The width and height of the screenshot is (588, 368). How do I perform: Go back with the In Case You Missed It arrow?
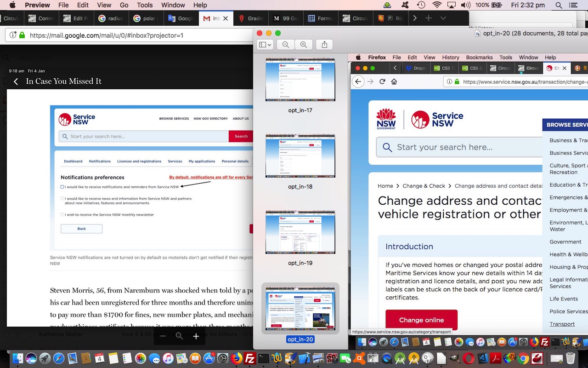16,81
